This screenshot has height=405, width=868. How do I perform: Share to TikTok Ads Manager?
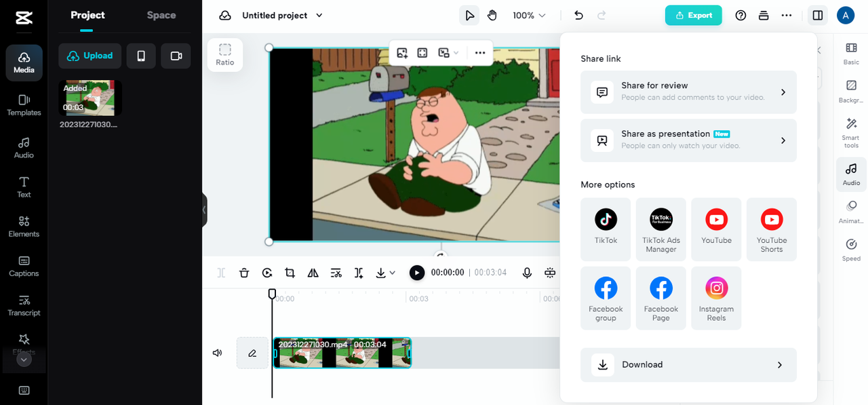tap(661, 229)
